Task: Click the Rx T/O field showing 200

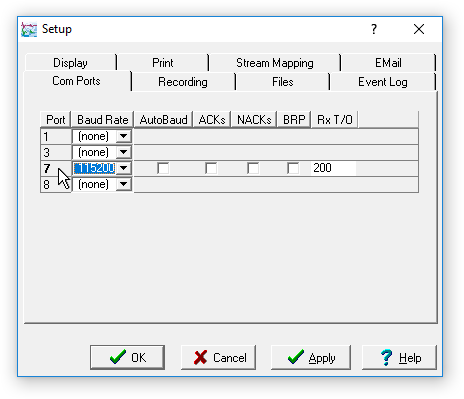Action: [333, 168]
